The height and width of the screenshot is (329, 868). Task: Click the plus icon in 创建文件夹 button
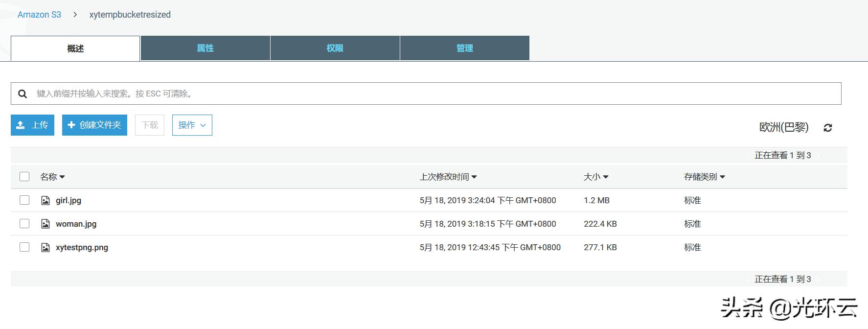71,125
